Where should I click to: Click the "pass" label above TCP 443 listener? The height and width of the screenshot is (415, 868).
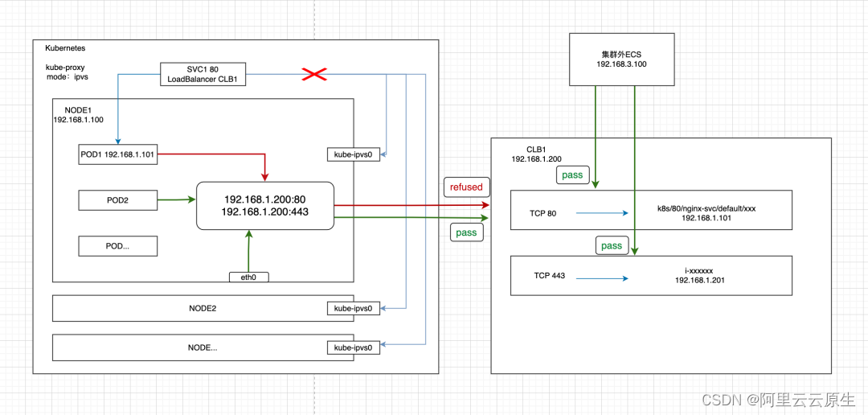coord(612,245)
